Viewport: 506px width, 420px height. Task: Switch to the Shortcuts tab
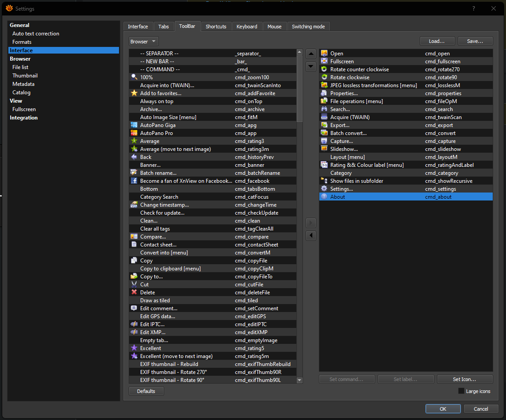[216, 27]
